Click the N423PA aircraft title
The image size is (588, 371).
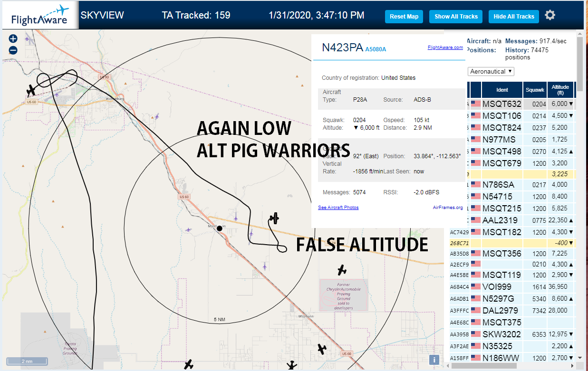(x=342, y=48)
